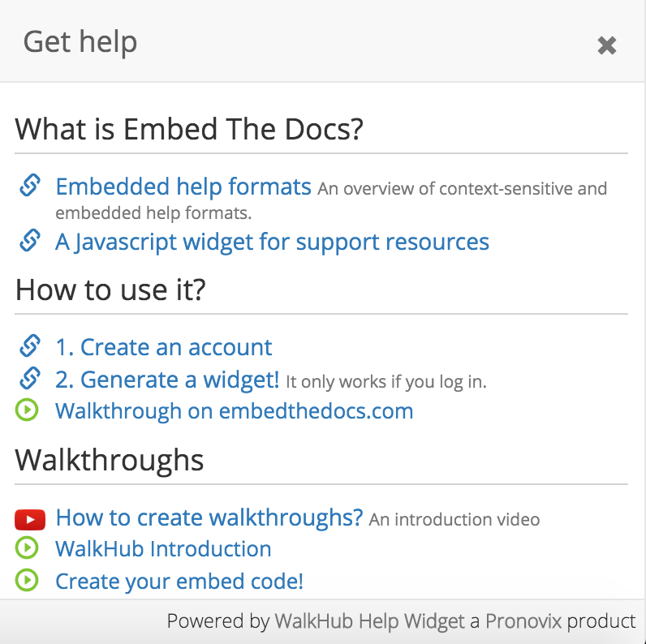Image resolution: width=646 pixels, height=644 pixels.
Task: Open the Embedded help formats link
Action: [183, 187]
